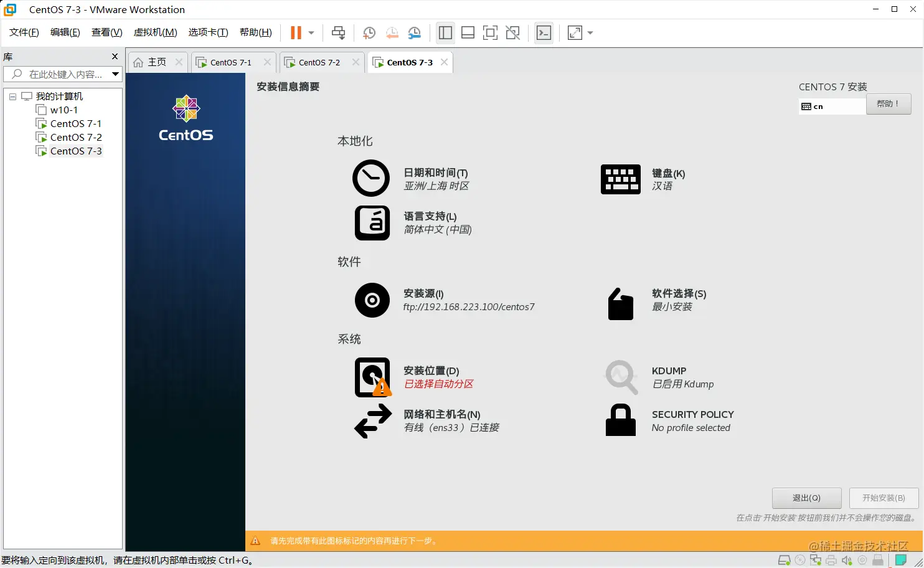
Task: Send Ctrl+Alt+Del to the virtual machine
Action: coord(338,33)
